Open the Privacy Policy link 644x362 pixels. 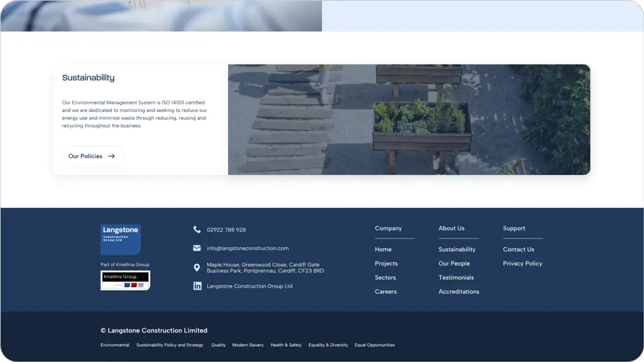523,263
